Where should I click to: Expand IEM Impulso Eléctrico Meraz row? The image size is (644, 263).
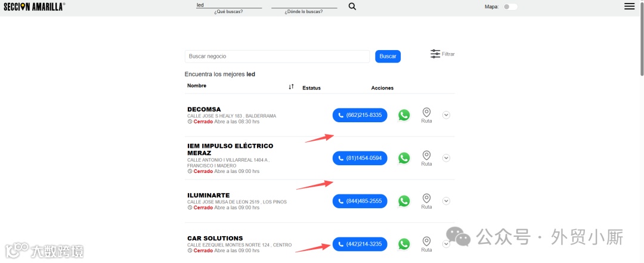447,158
